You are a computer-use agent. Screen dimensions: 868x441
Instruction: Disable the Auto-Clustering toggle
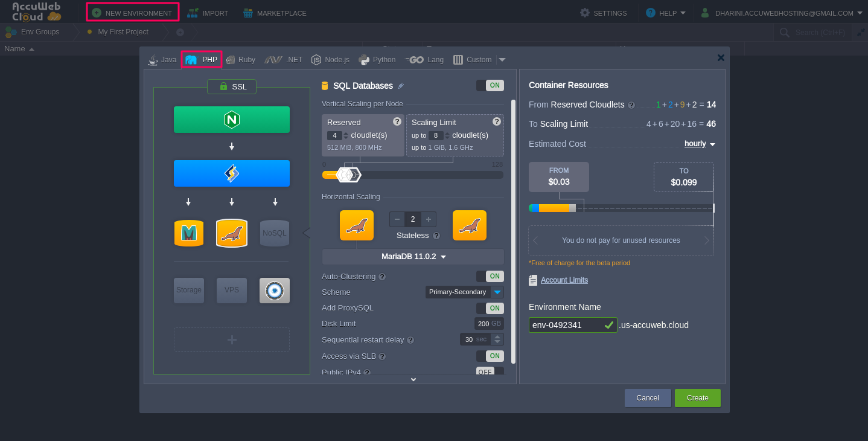pos(490,276)
